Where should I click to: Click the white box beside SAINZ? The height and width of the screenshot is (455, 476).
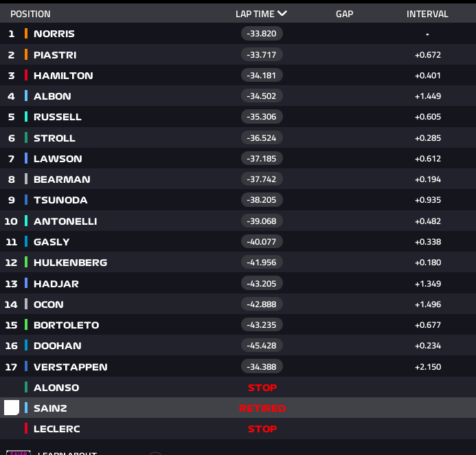point(12,408)
